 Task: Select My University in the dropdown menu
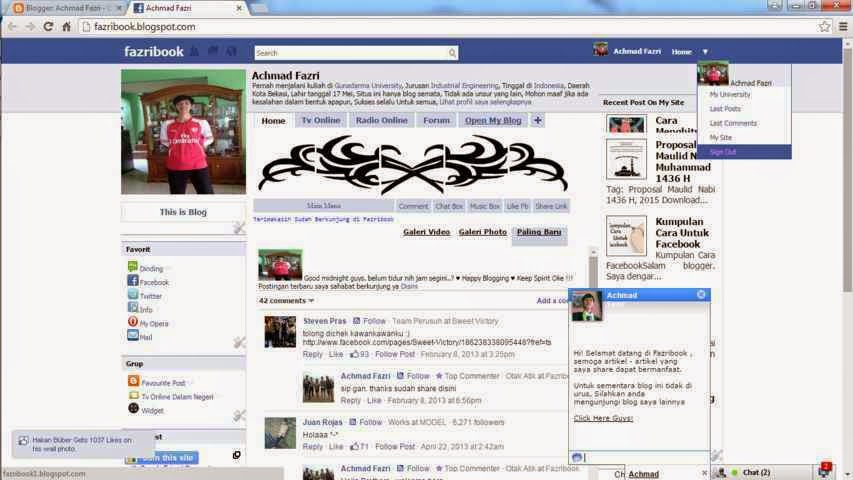coord(730,95)
